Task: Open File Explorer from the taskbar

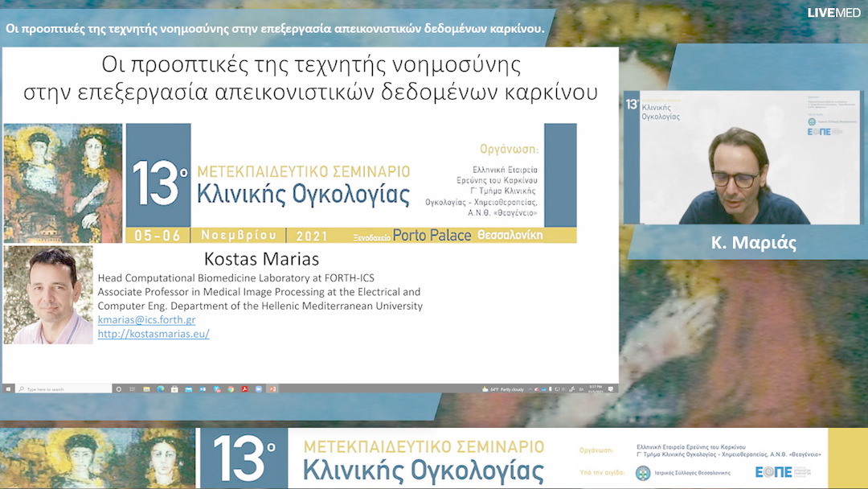Action: tap(146, 390)
